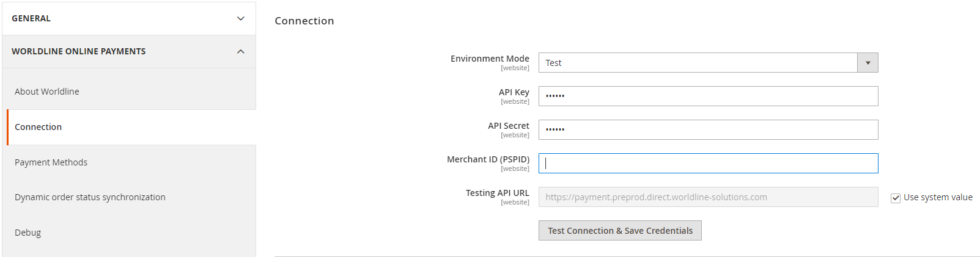Click the Connection section heading
Screen dimensions: 980x257
[x=304, y=21]
